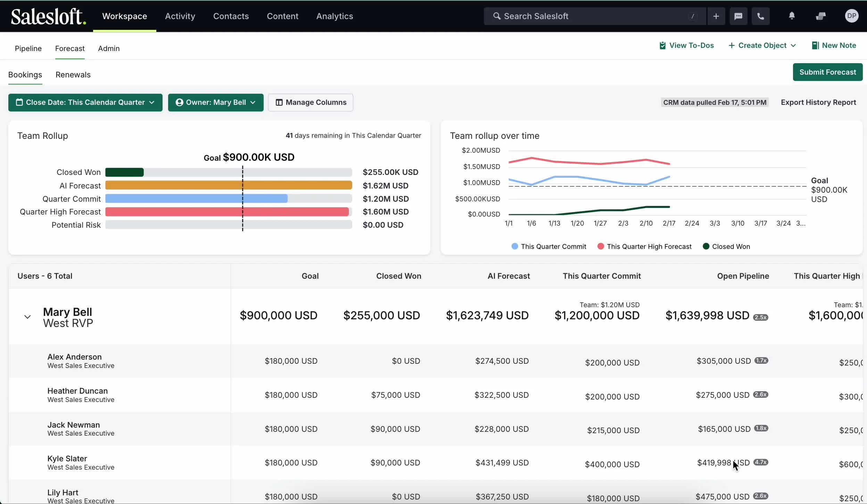867x504 pixels.
Task: Click Kyle Slater's $431,499 USD AI forecast
Action: pos(502,463)
